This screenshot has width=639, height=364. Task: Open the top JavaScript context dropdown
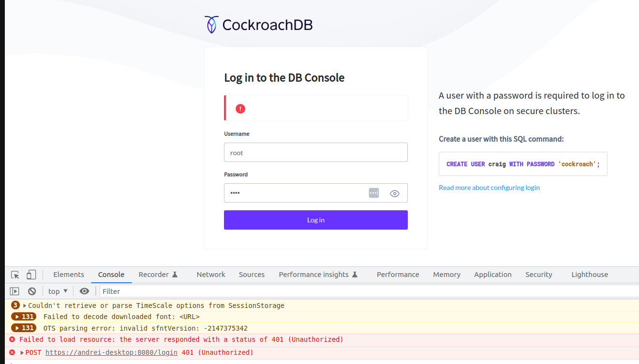point(58,291)
